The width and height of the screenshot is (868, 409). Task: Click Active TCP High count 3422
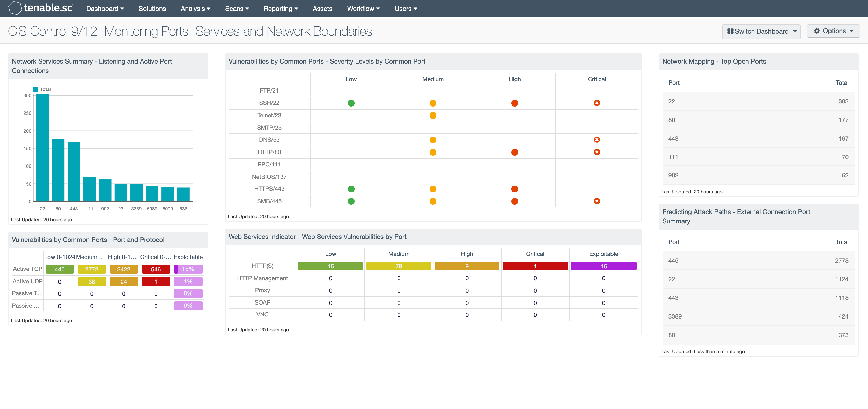click(x=124, y=269)
